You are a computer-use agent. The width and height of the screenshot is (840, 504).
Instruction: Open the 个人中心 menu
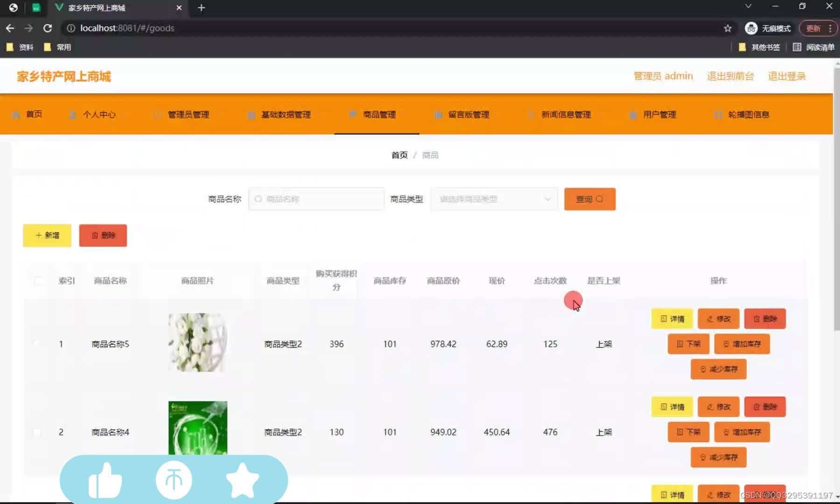point(92,114)
